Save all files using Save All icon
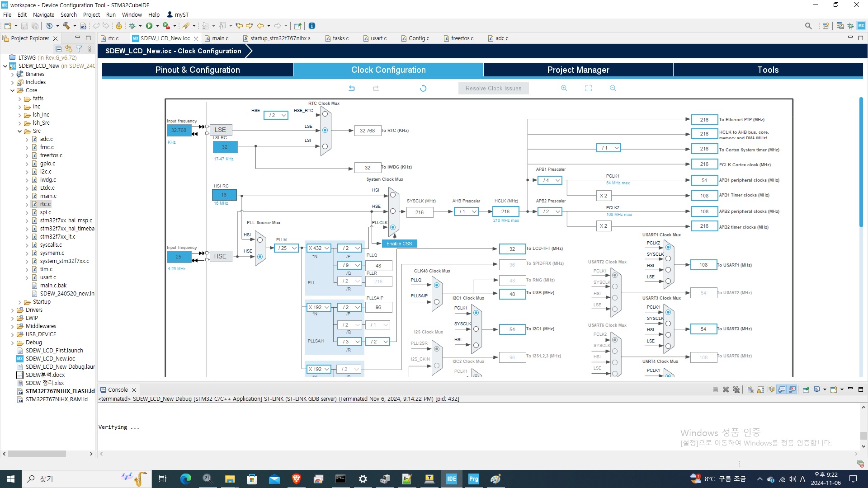The height and width of the screenshot is (488, 868). [x=35, y=26]
